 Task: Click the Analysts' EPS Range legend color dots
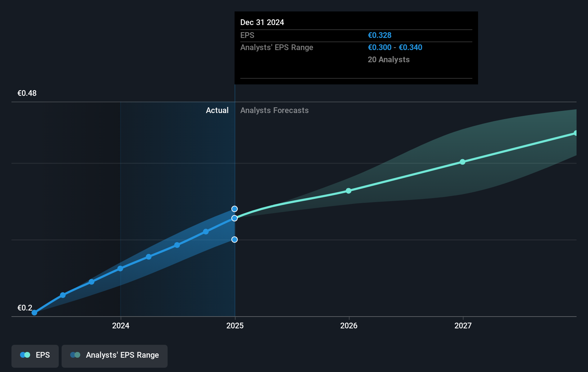(75, 355)
